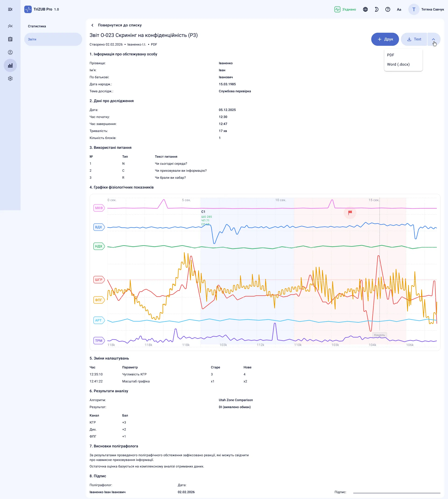Open the Звіти sidebar tab

click(53, 39)
